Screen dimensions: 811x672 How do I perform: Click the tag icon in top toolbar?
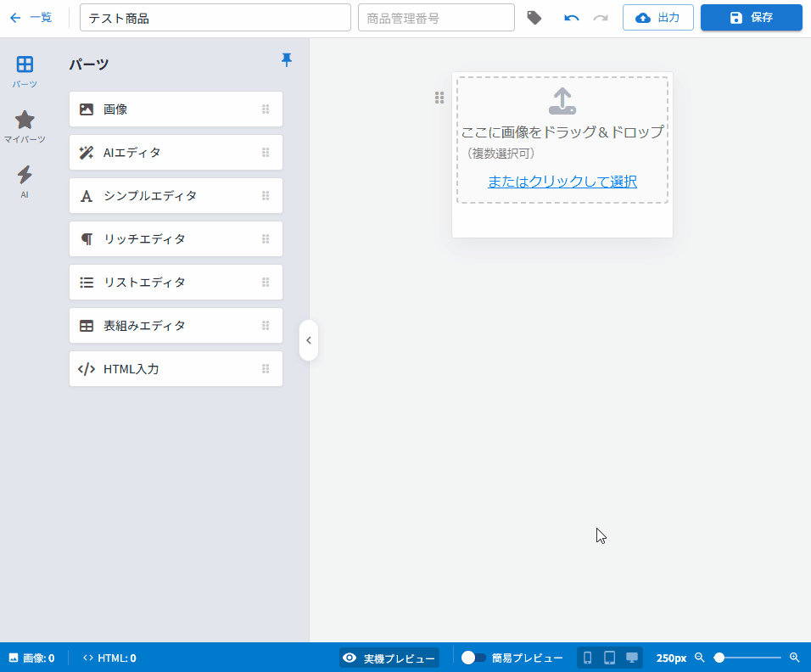click(x=534, y=18)
